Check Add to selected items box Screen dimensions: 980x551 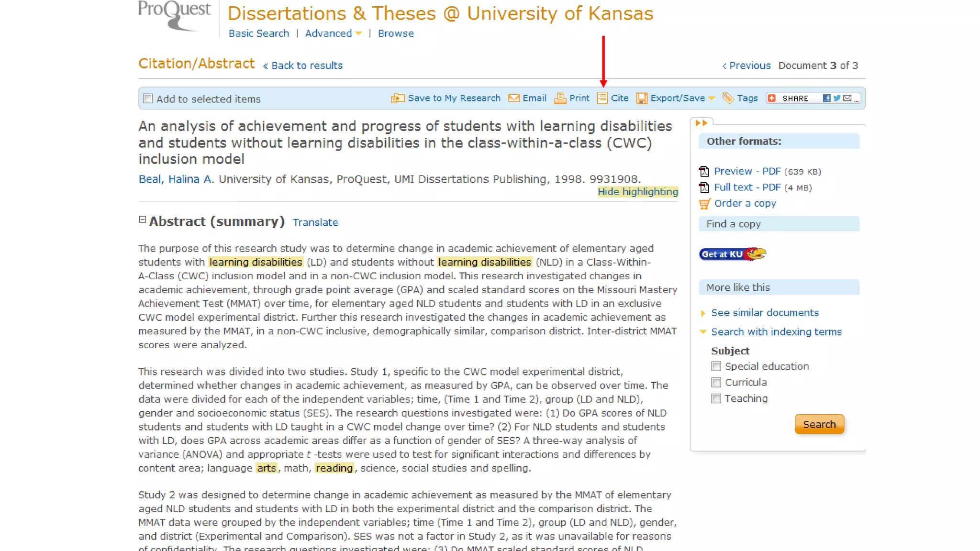click(148, 99)
